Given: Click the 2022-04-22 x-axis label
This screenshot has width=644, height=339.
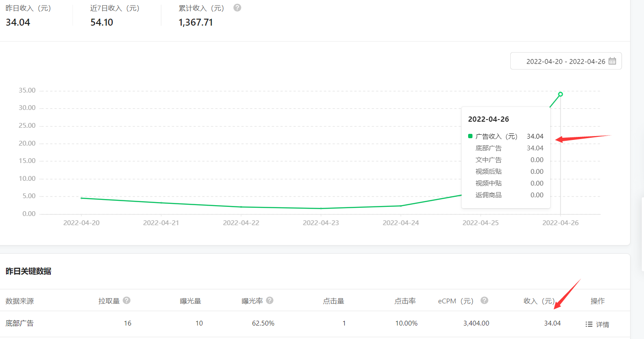Looking at the screenshot, I should pos(241,223).
